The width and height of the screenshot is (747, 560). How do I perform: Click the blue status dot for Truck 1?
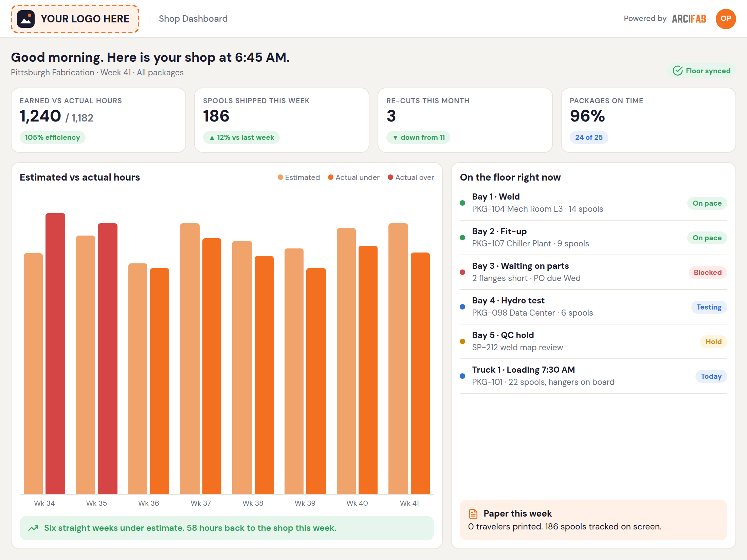pyautogui.click(x=462, y=376)
